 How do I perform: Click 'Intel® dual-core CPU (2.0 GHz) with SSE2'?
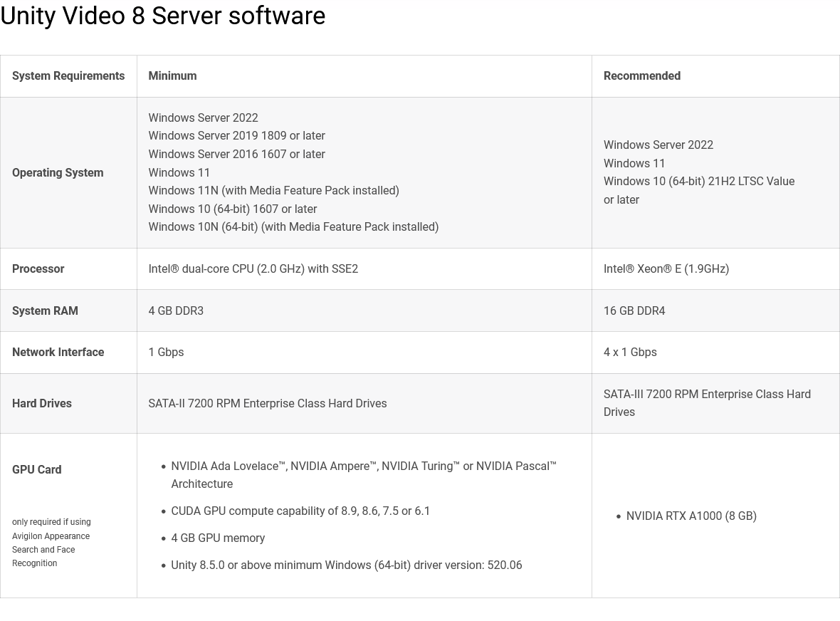253,269
